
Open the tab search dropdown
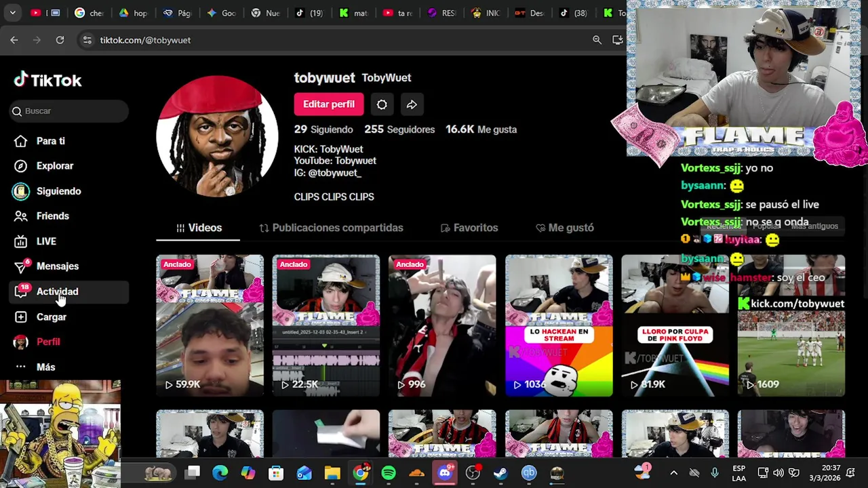tap(12, 13)
